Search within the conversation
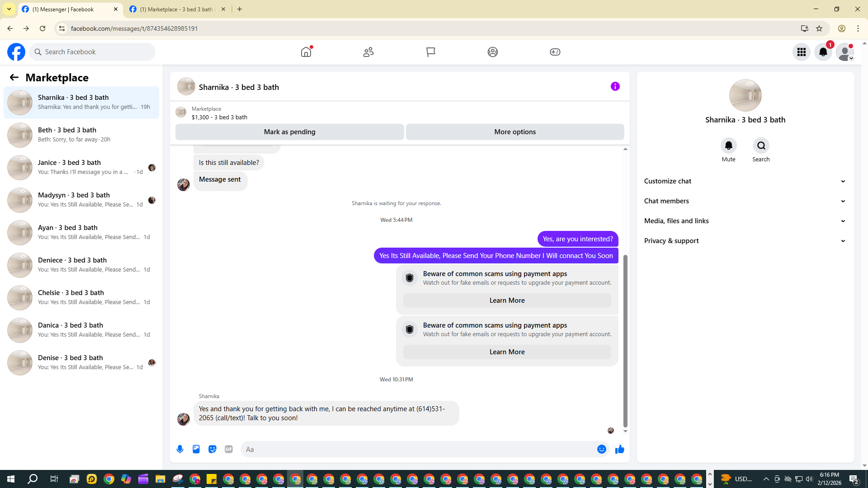The image size is (868, 488). pos(761,145)
